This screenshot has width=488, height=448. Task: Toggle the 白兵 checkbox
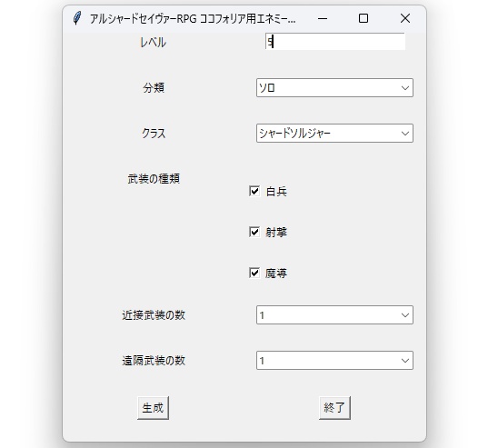(254, 191)
